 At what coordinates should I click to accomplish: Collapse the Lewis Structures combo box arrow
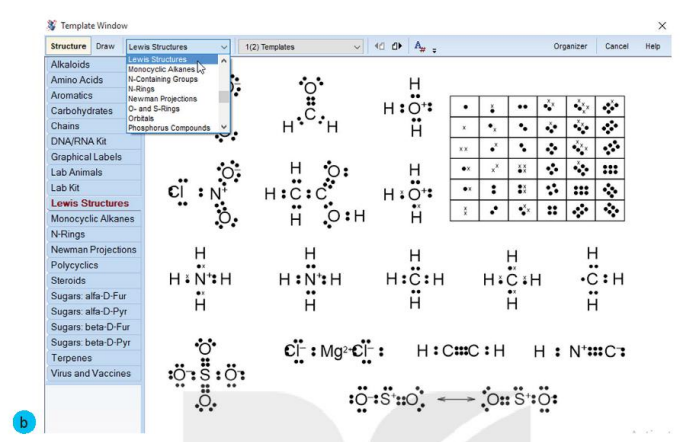[x=224, y=47]
